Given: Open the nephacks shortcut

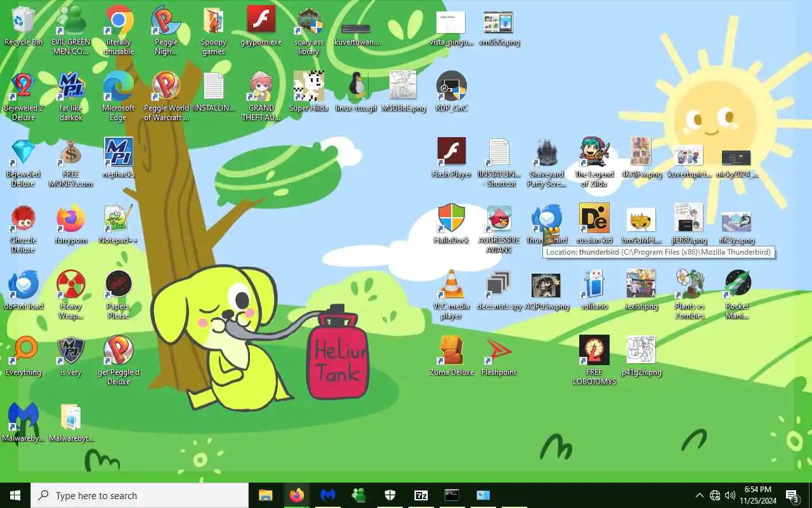Looking at the screenshot, I should [x=119, y=159].
